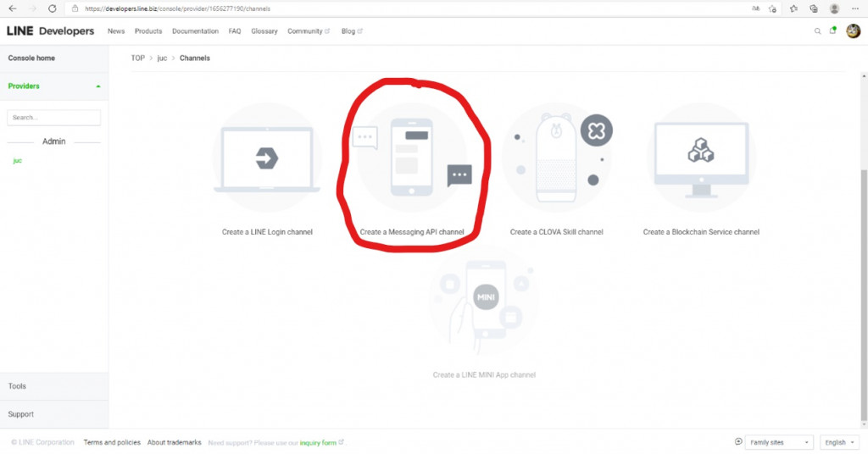Click the browser back arrow
868x454 pixels.
click(12, 8)
